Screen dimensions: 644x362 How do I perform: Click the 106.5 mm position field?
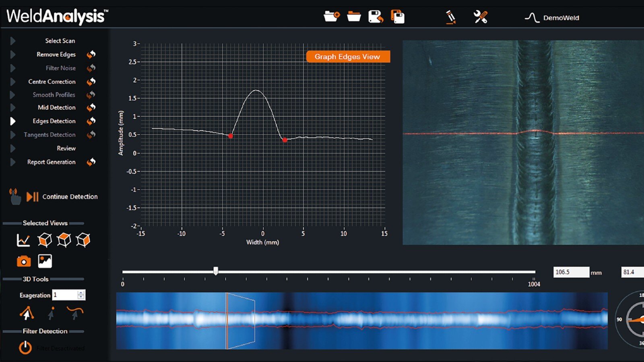571,272
